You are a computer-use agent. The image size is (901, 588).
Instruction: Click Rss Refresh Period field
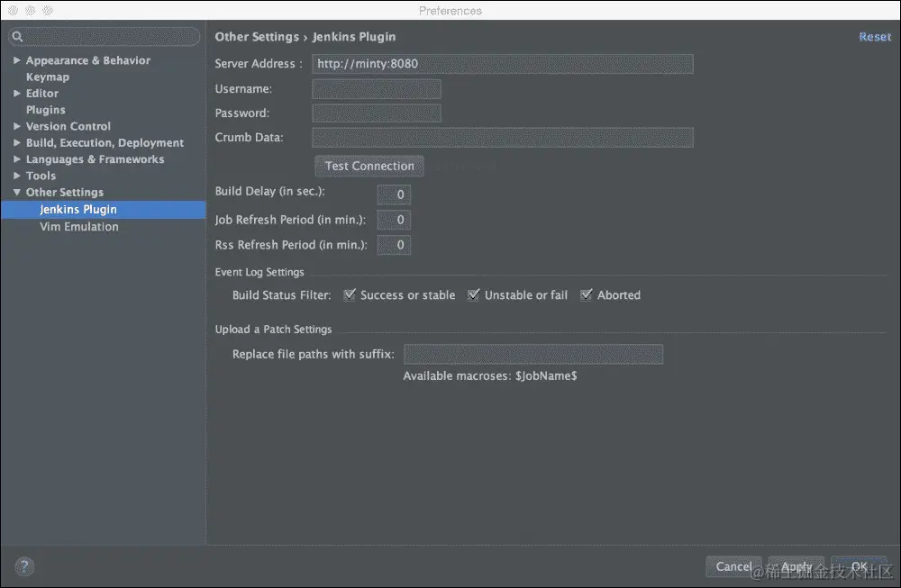coord(394,245)
